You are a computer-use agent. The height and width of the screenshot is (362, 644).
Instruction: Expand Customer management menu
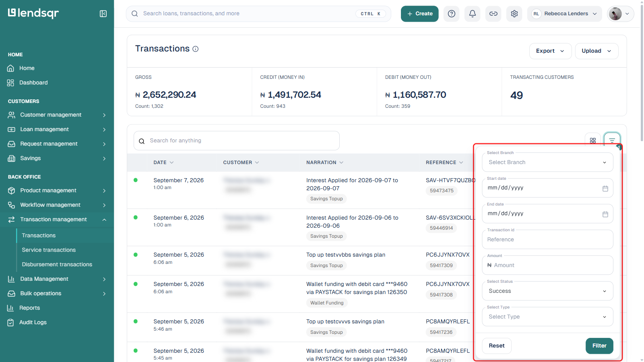pos(57,115)
